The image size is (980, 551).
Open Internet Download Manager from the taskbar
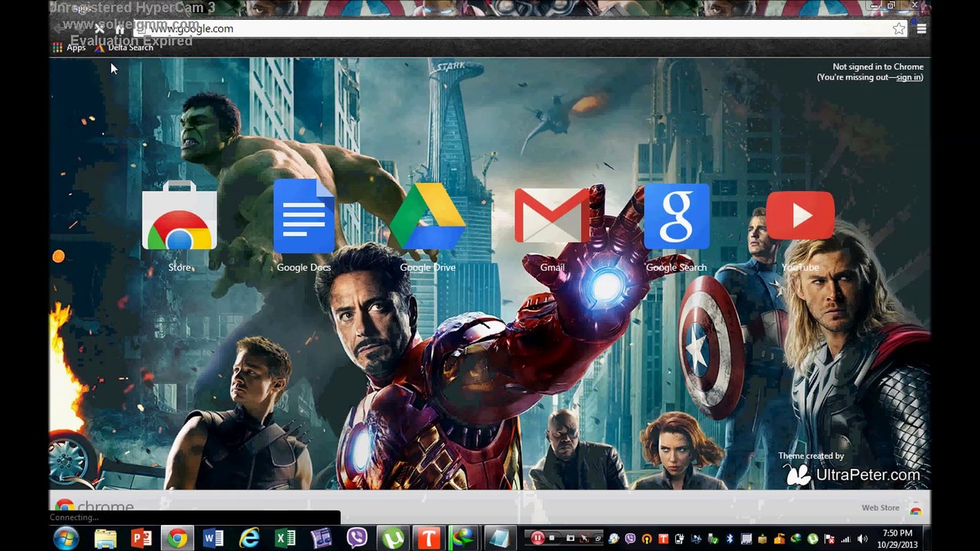click(x=462, y=538)
